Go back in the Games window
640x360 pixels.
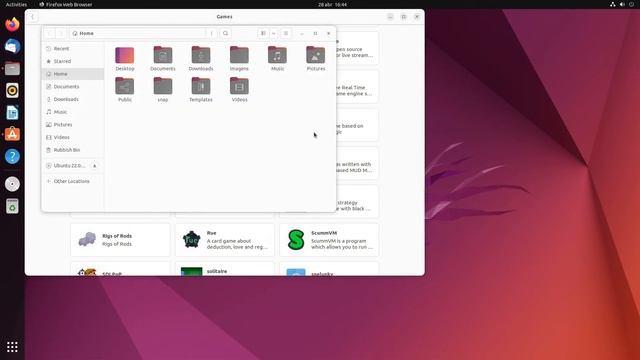pyautogui.click(x=33, y=17)
